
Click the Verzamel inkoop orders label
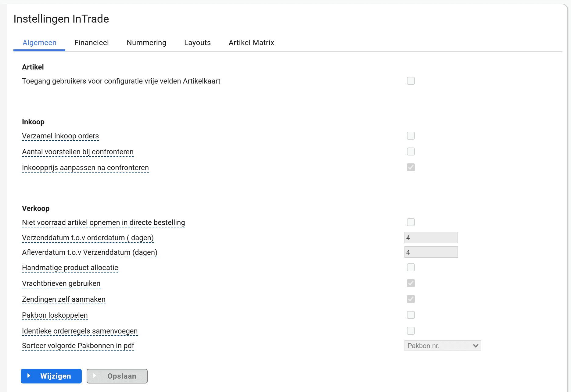point(60,136)
